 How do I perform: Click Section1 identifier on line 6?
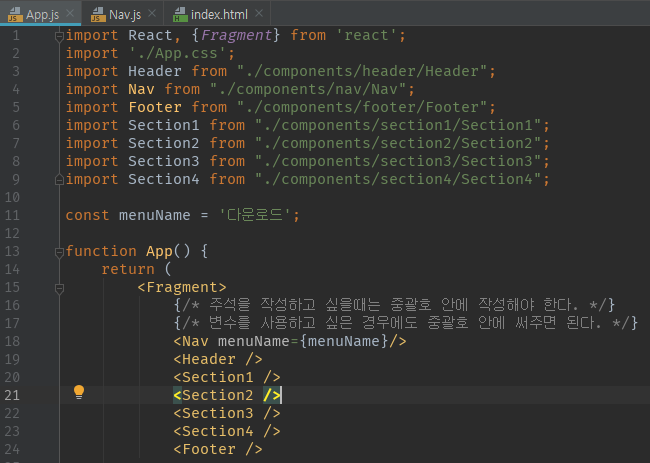[164, 125]
